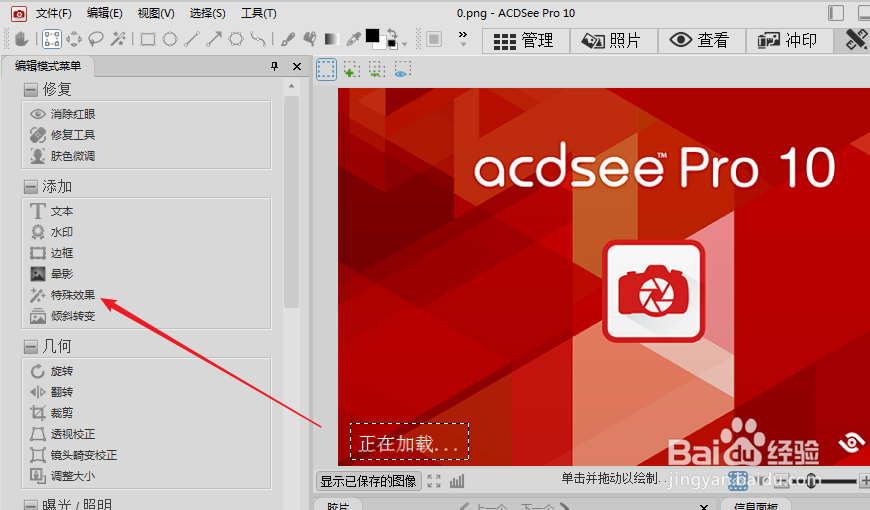The image size is (870, 510).
Task: Open the 文本 text tool
Action: pyautogui.click(x=52, y=211)
